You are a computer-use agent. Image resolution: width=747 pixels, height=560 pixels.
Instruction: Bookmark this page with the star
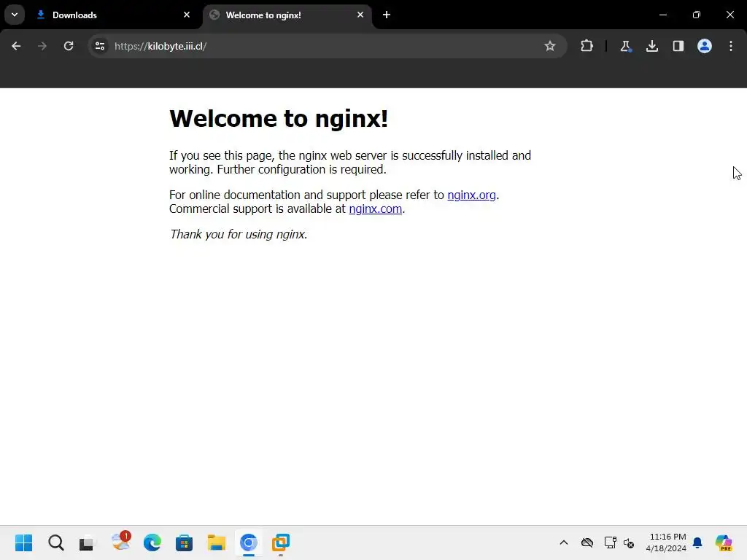(x=550, y=46)
